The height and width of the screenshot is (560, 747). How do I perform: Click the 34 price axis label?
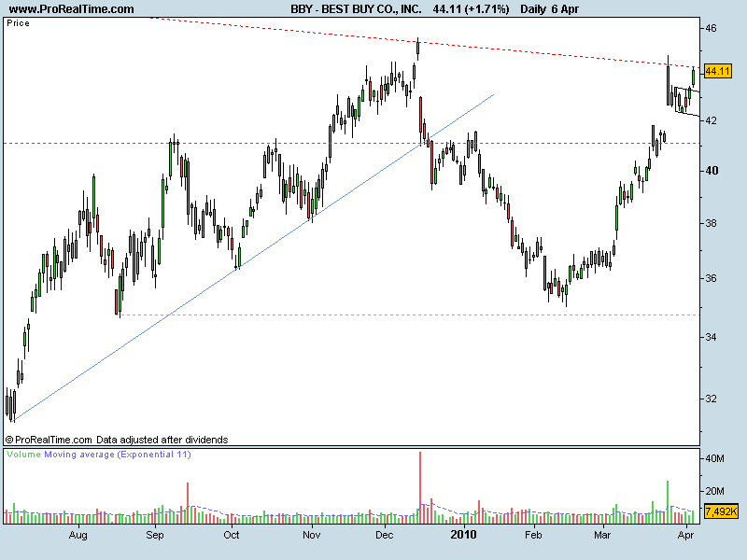coord(711,337)
